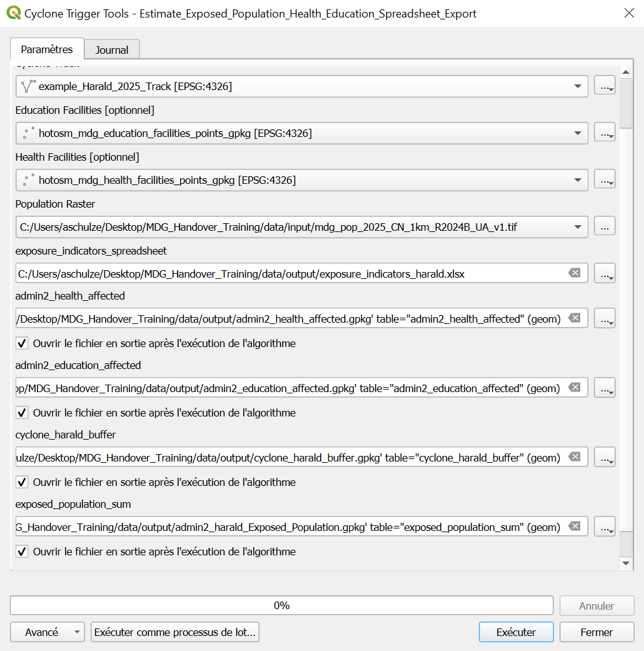The width and height of the screenshot is (644, 651).
Task: Click the point layer icon for health facilities
Action: pyautogui.click(x=29, y=179)
